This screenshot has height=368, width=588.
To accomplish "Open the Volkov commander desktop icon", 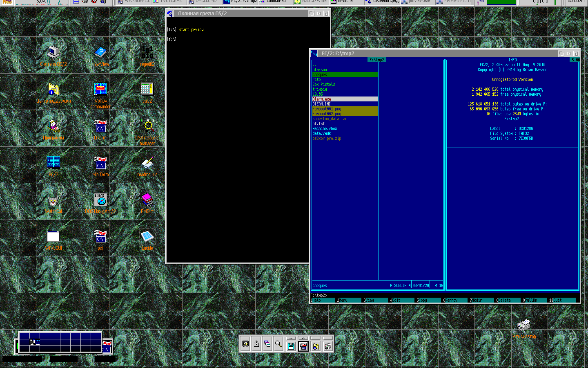I will (x=100, y=90).
